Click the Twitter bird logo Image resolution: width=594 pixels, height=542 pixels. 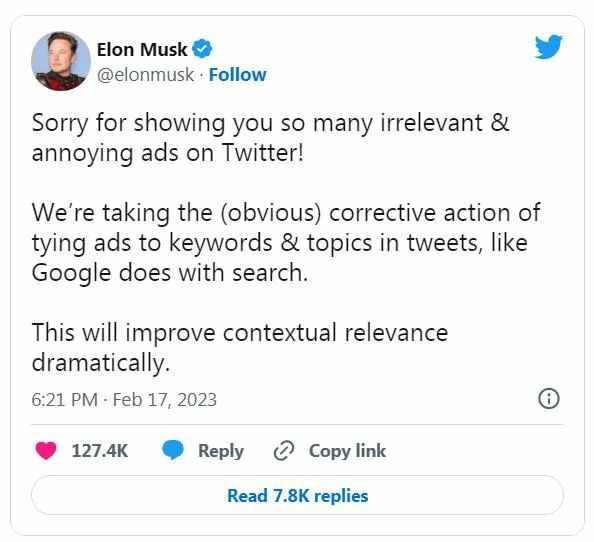(x=548, y=47)
